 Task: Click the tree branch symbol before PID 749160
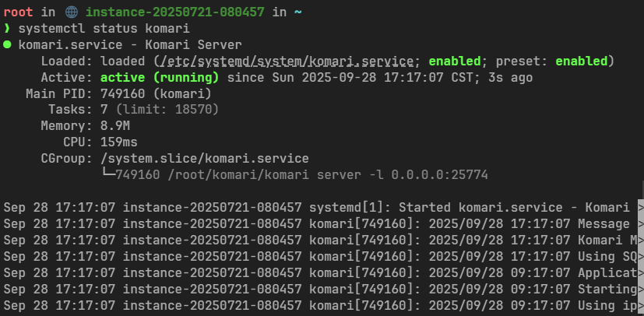(107, 174)
